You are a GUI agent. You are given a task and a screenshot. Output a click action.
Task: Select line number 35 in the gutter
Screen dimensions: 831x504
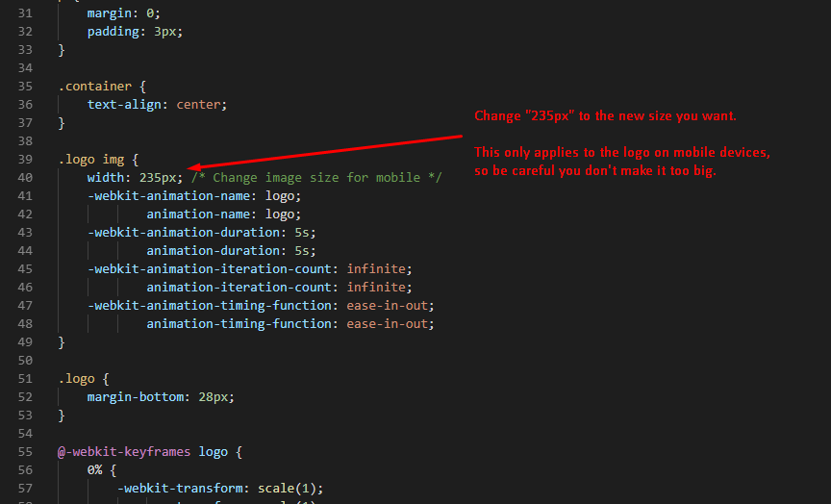point(25,87)
